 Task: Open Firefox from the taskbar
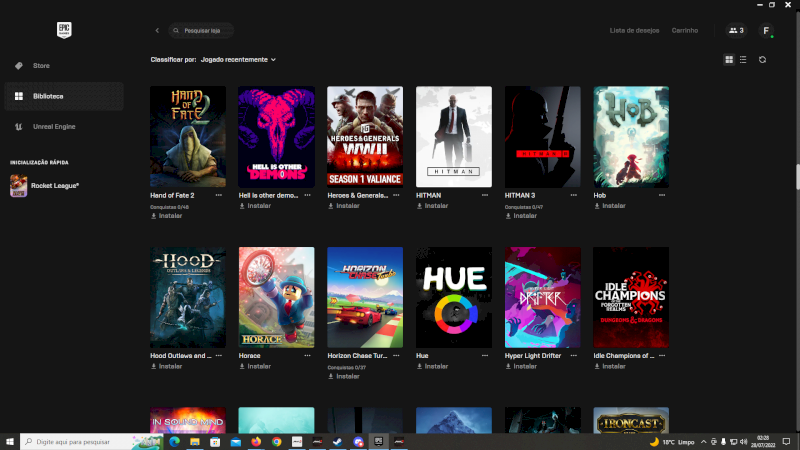click(x=256, y=442)
